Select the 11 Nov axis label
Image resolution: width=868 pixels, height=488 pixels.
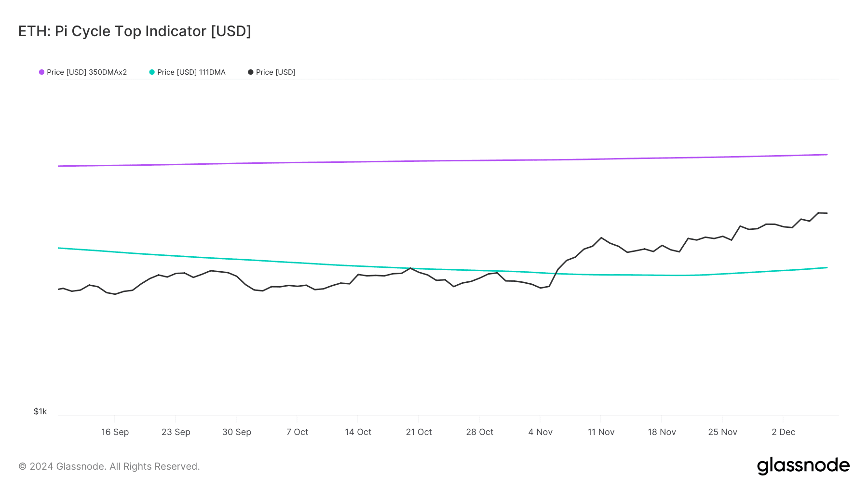[x=601, y=432]
